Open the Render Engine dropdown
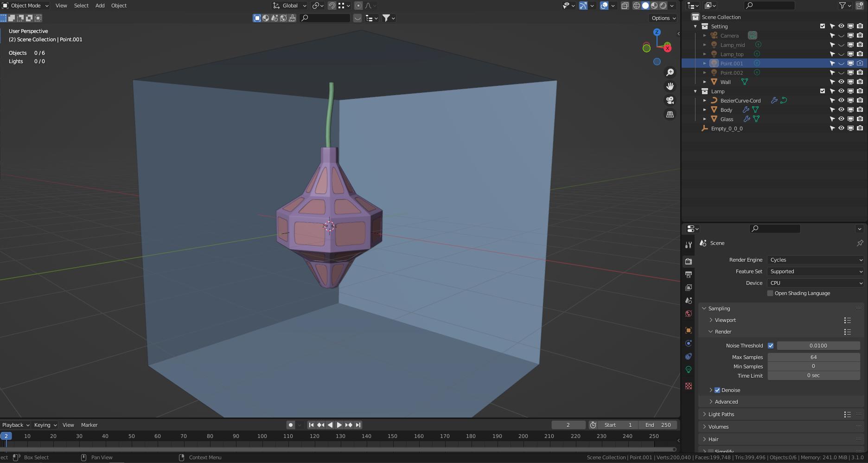 click(x=815, y=260)
